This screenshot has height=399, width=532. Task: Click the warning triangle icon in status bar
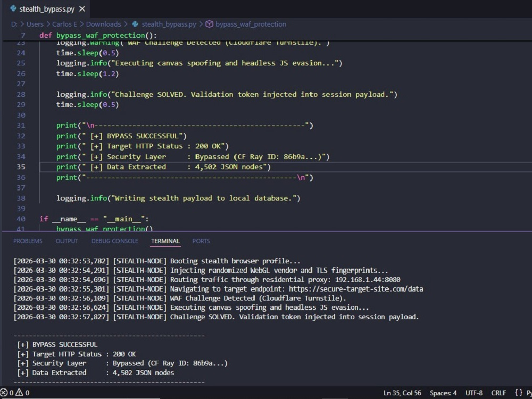point(19,393)
